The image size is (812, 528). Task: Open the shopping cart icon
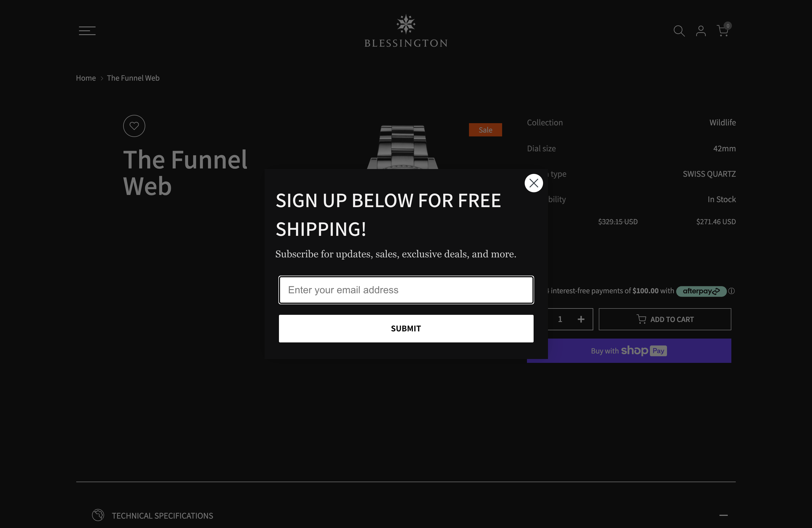pos(722,31)
